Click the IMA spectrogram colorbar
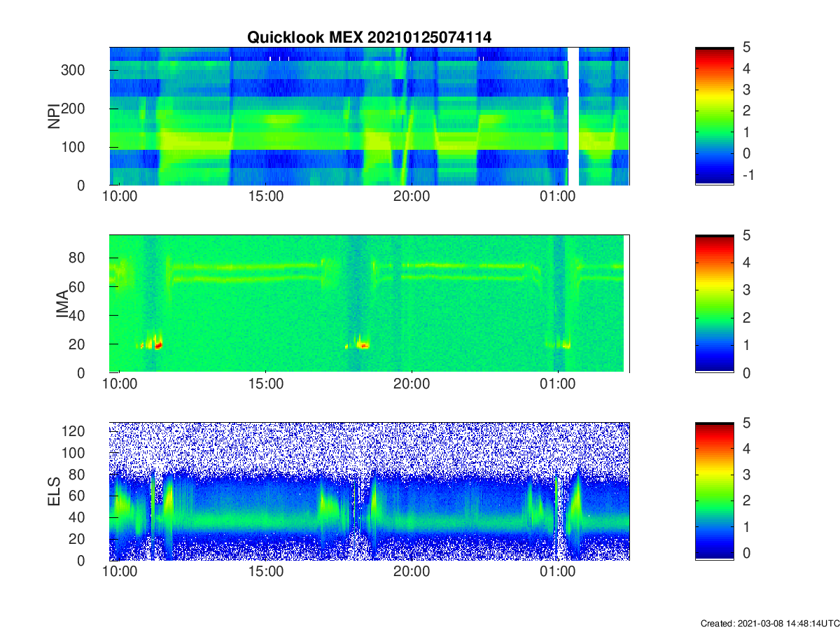 [714, 304]
